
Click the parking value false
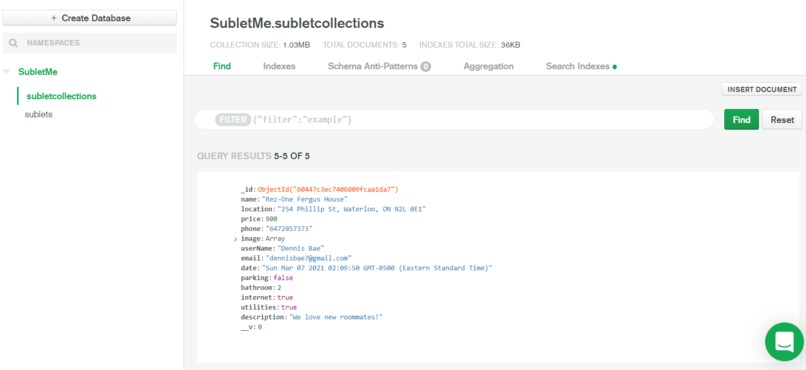(283, 278)
